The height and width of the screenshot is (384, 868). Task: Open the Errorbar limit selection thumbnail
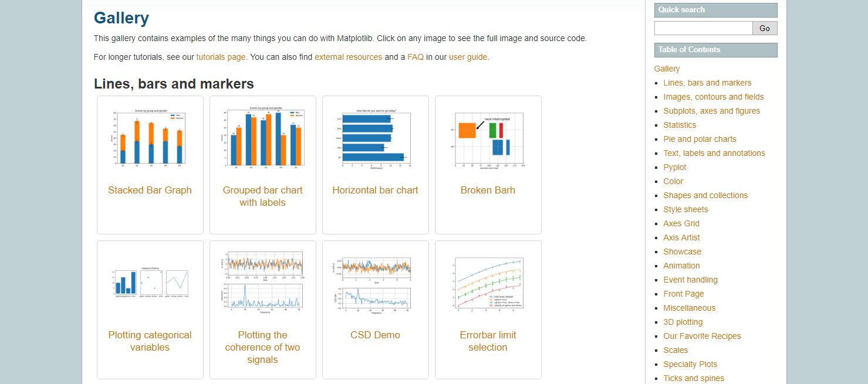(x=488, y=283)
